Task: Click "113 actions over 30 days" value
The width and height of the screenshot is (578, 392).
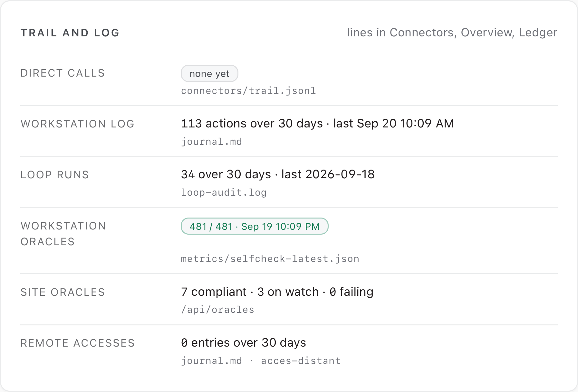Action: [252, 124]
